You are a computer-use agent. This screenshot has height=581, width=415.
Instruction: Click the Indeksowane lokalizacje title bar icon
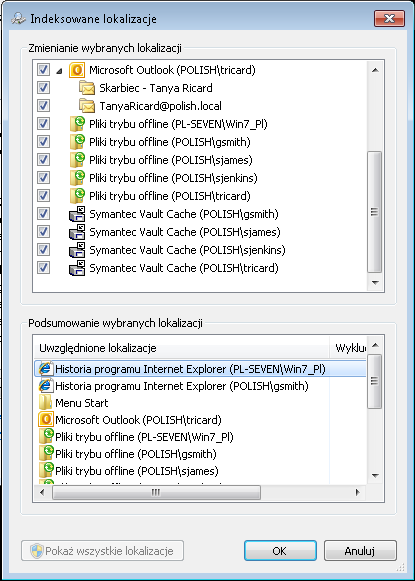click(17, 19)
